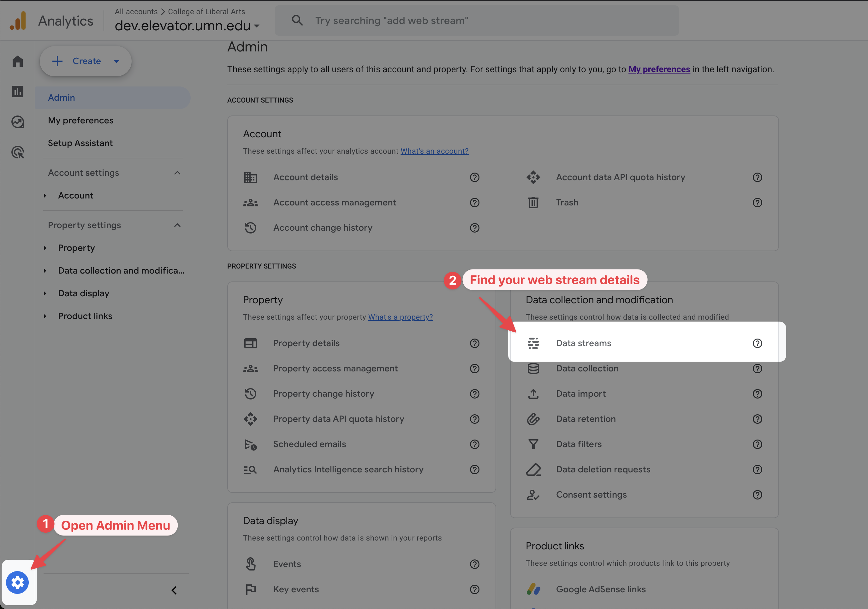Click help icon for Account change history

[474, 228]
